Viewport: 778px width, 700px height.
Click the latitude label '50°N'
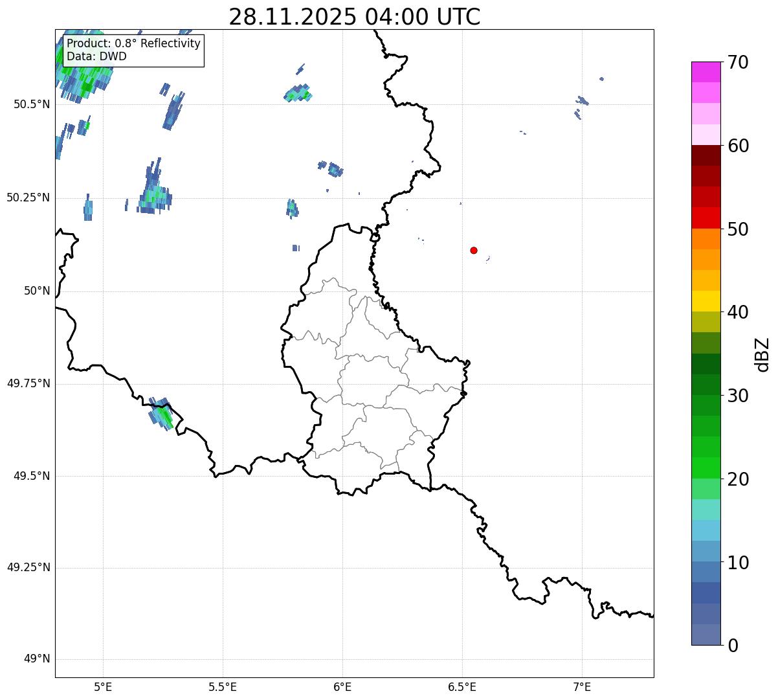pos(37,291)
